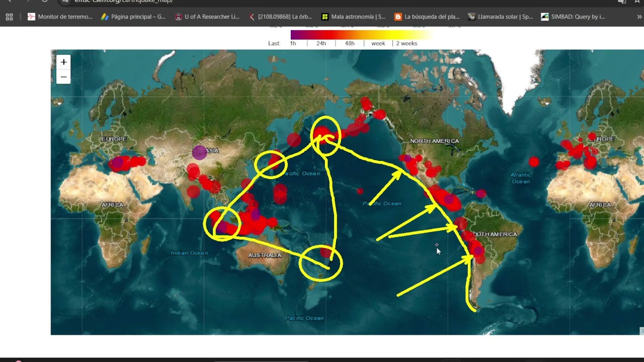The height and width of the screenshot is (362, 644).
Task: Zoom in the map with plus button
Action: point(63,62)
